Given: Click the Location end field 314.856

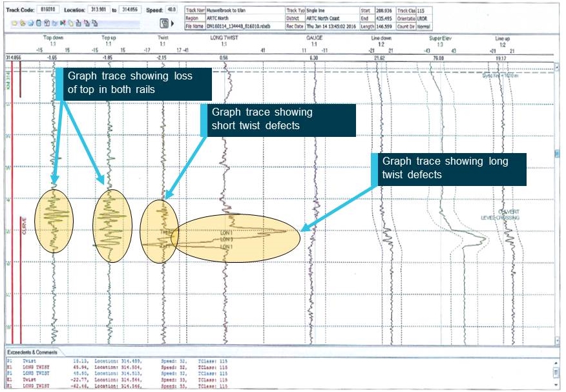Looking at the screenshot, I should click(x=130, y=10).
